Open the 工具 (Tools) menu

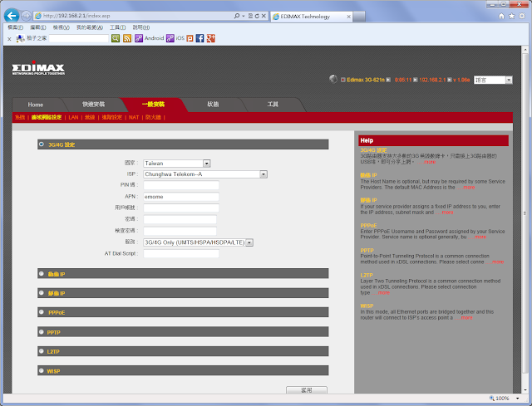(118, 27)
